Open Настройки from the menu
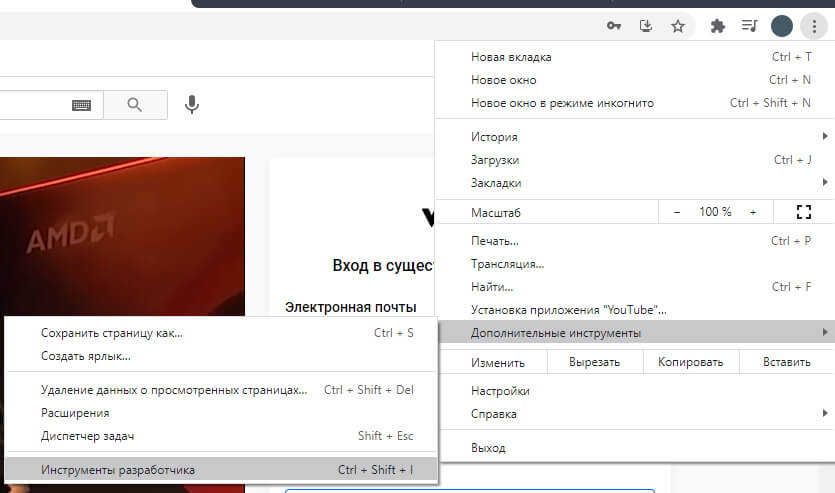This screenshot has height=493, width=835. [x=635, y=391]
